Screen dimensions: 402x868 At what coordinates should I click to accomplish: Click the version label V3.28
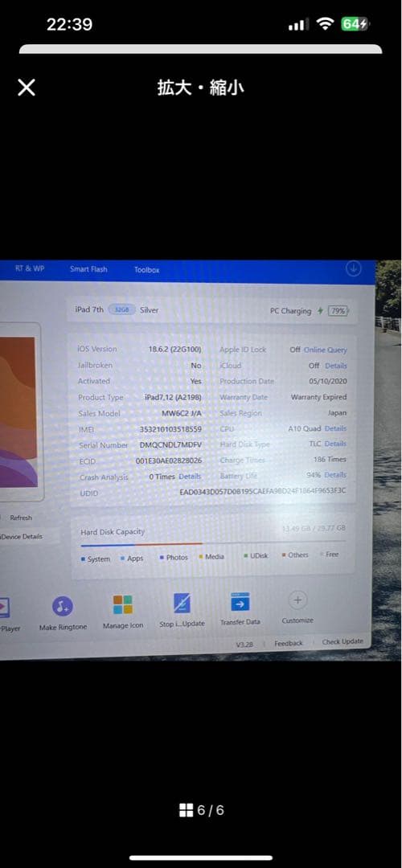(x=244, y=645)
